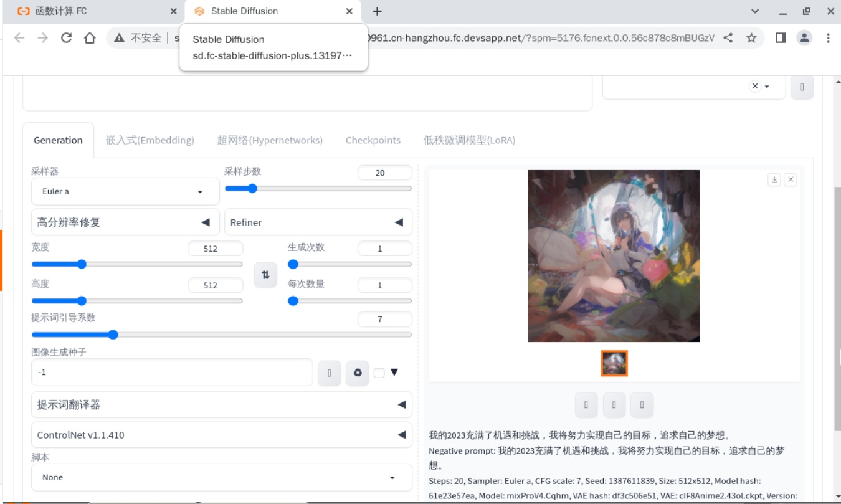Click the middle button under the gallery

click(614, 404)
